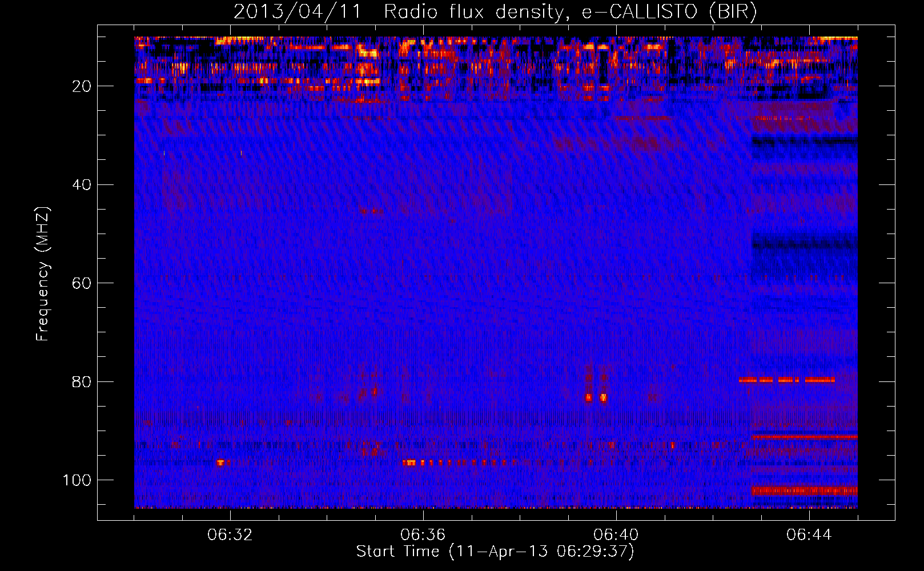924x571 pixels.
Task: Click the dashed red signal near 97 MHz after 06:36
Action: click(460, 463)
